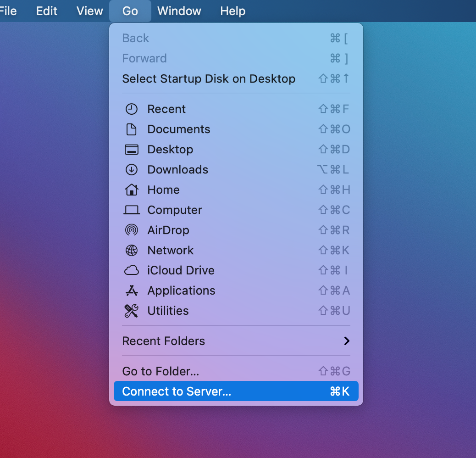Click the Documents page icon

click(x=132, y=129)
